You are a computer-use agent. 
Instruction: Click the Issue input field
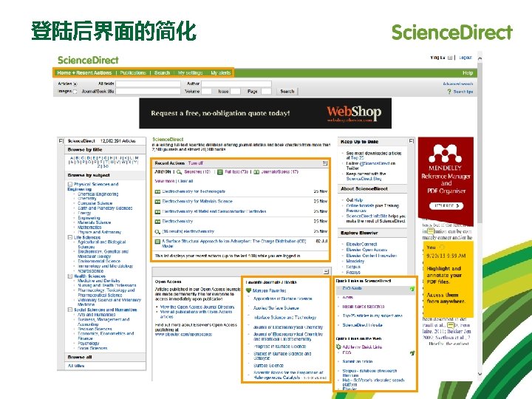[x=235, y=92]
